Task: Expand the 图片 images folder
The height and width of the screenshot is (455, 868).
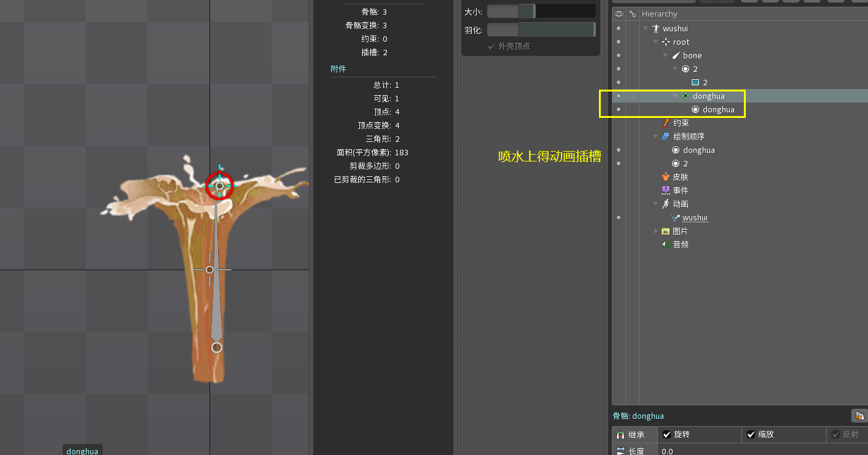Action: (656, 231)
